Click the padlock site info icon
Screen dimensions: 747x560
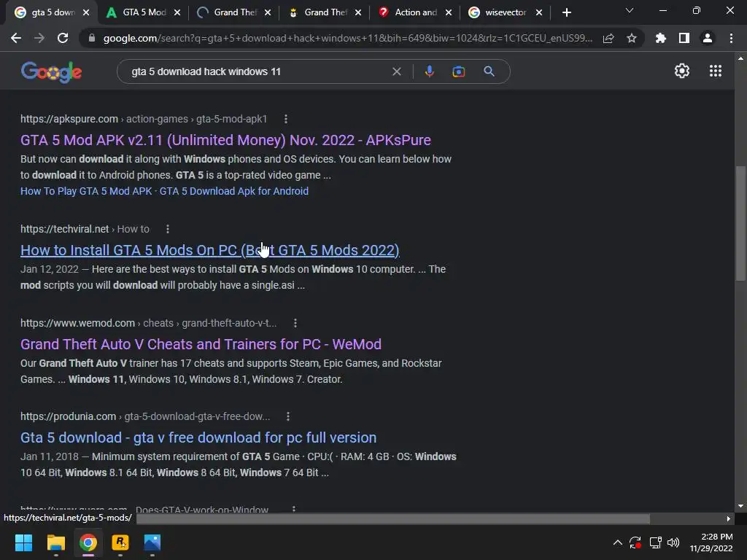point(92,38)
